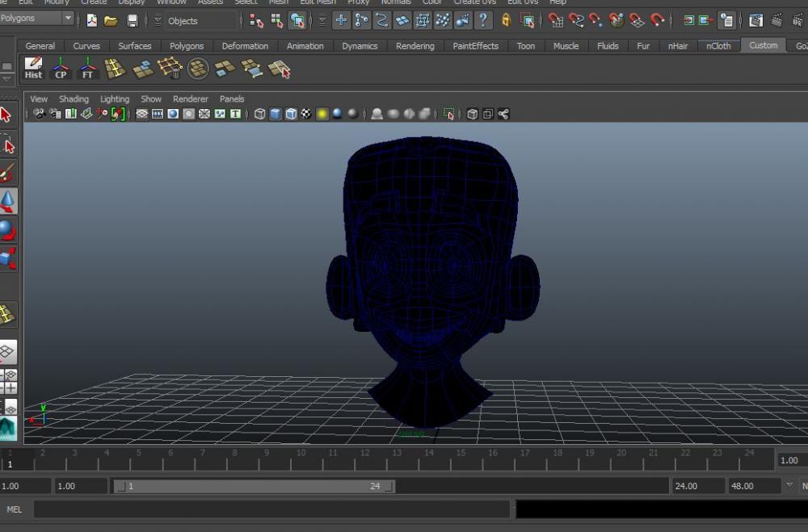Click the Hist shelf button
Image resolution: width=808 pixels, height=532 pixels.
click(33, 69)
